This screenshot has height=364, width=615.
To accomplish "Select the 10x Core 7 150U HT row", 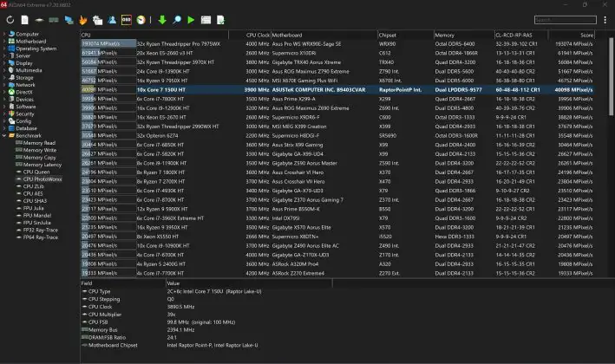I will click(x=337, y=90).
